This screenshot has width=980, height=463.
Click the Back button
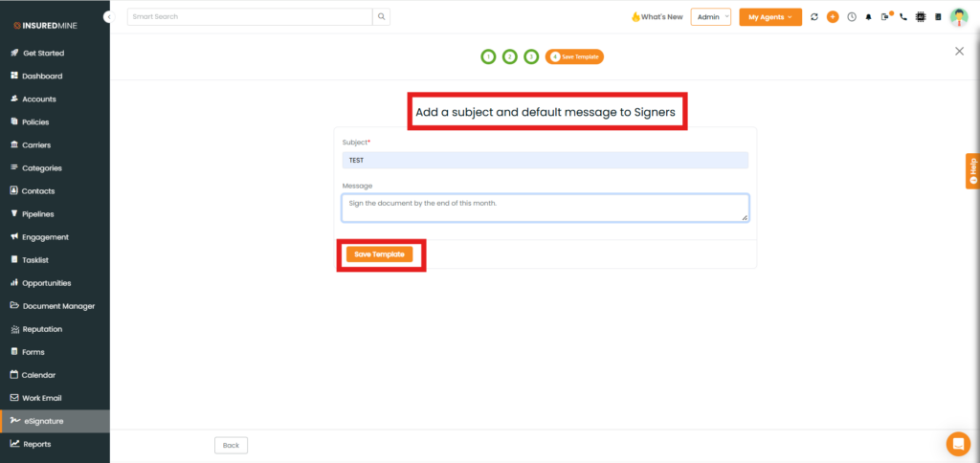(231, 445)
